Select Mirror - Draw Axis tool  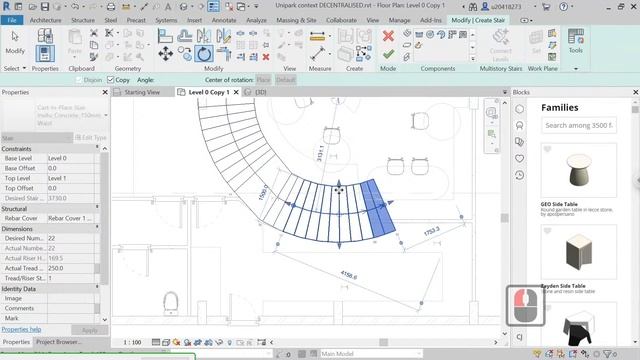tap(223, 36)
